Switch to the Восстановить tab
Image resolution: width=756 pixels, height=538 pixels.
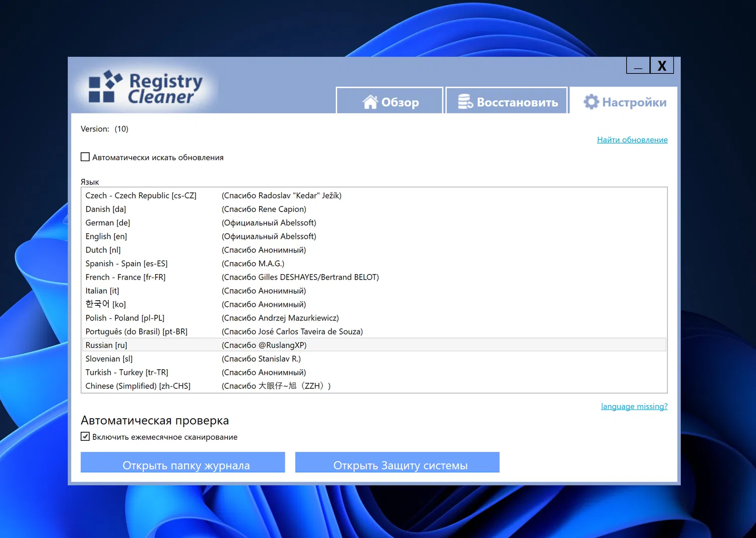click(x=507, y=100)
